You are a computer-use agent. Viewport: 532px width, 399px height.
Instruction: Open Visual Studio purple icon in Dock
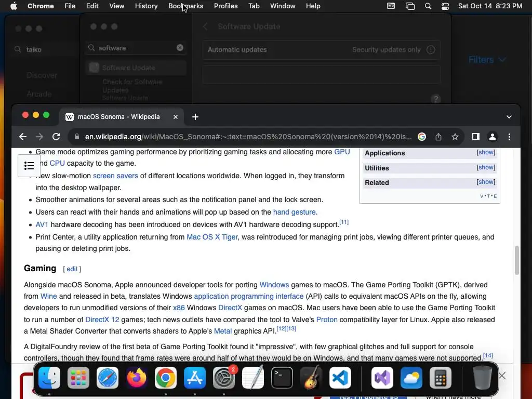382,378
